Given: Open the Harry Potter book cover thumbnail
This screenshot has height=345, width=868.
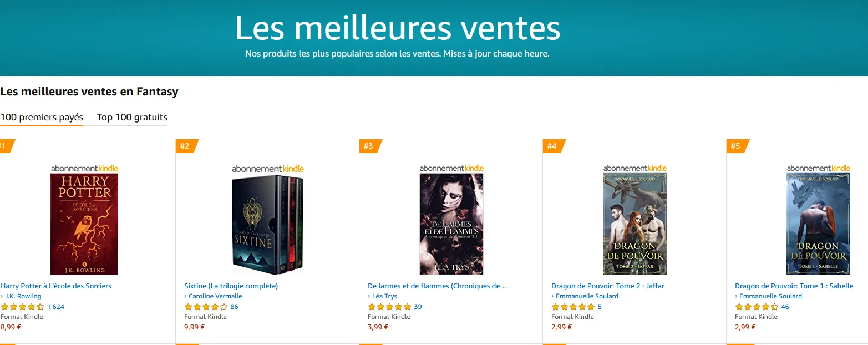Looking at the screenshot, I should 84,224.
